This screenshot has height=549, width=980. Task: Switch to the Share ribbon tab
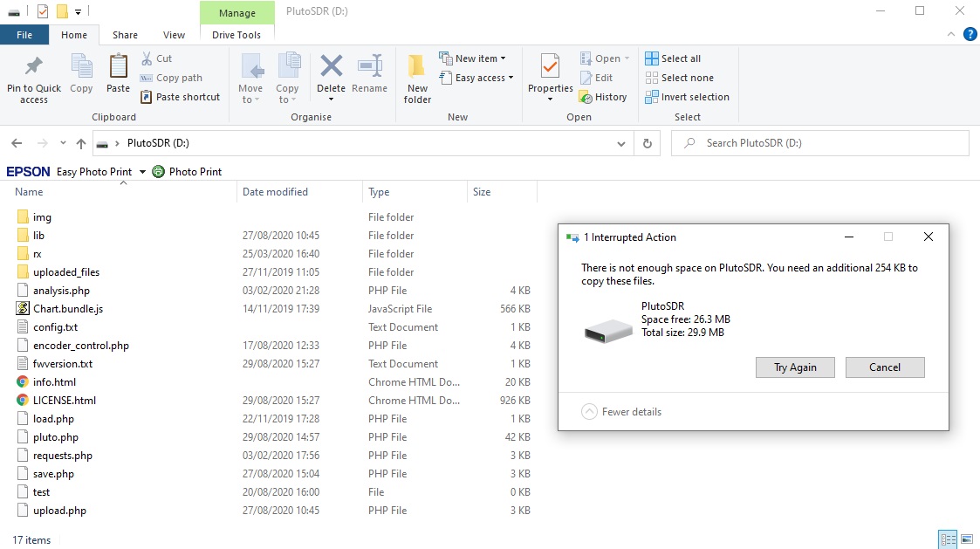coord(125,35)
